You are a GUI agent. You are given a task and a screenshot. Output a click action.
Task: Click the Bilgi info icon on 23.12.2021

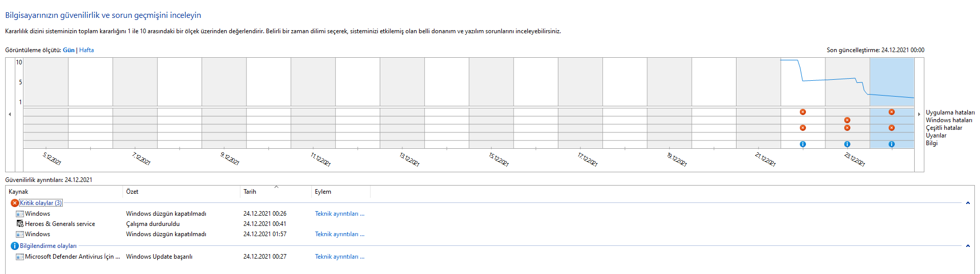click(847, 144)
